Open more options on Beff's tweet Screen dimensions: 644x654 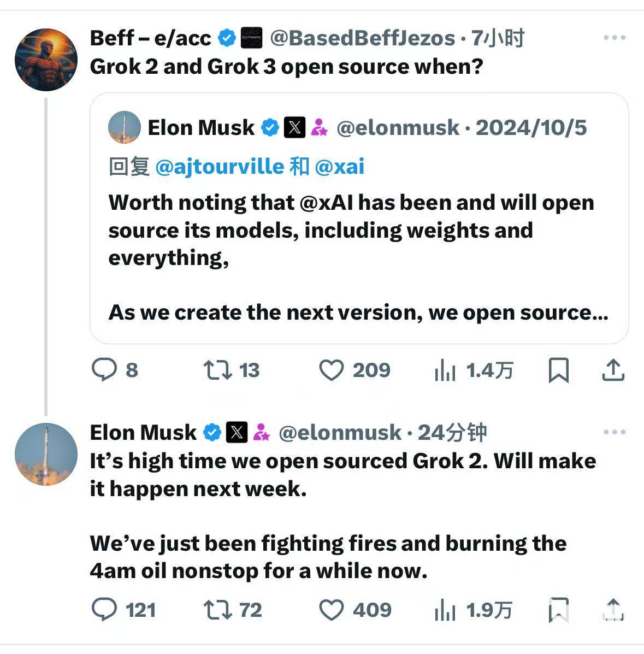615,38
